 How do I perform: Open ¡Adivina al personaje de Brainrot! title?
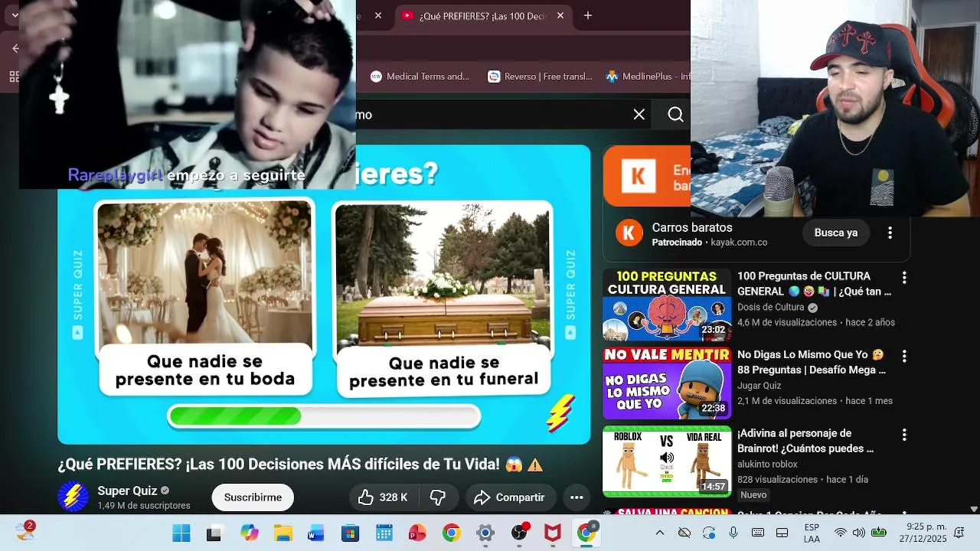805,441
